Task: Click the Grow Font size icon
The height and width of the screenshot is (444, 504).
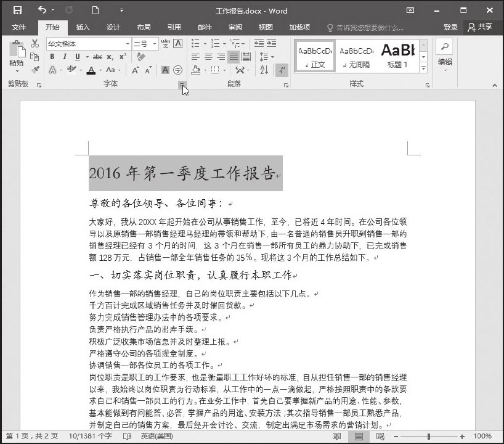Action: point(135,70)
